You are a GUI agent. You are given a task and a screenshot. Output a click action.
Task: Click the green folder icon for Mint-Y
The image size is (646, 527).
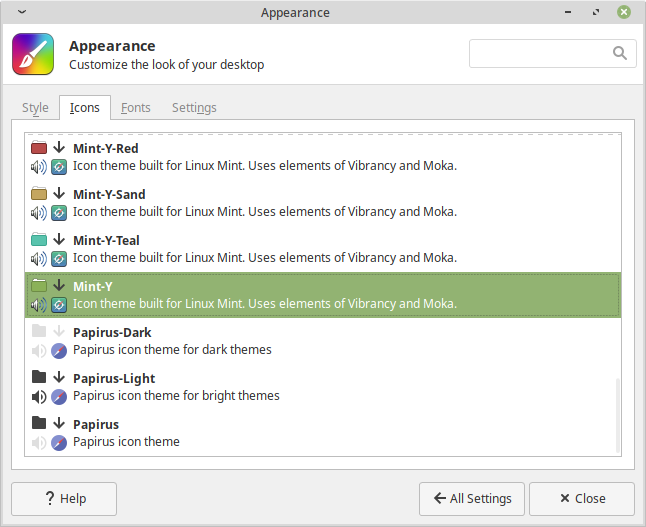click(39, 285)
